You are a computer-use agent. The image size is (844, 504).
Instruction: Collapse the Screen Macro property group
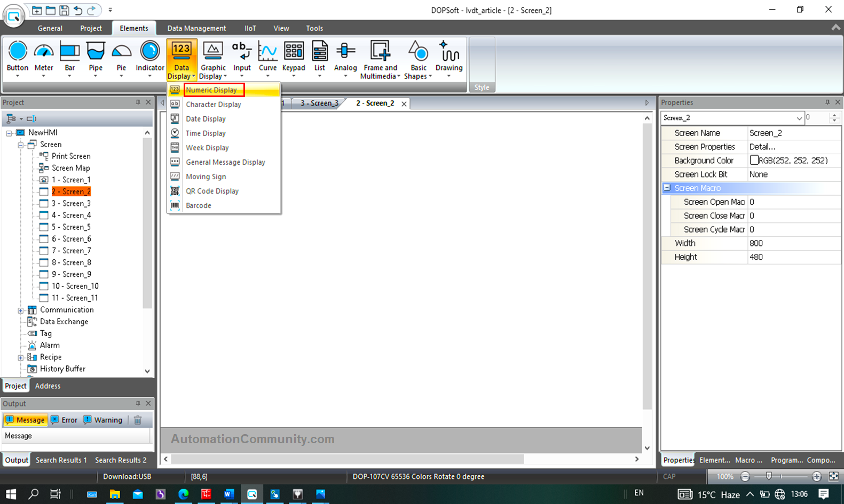tap(667, 188)
